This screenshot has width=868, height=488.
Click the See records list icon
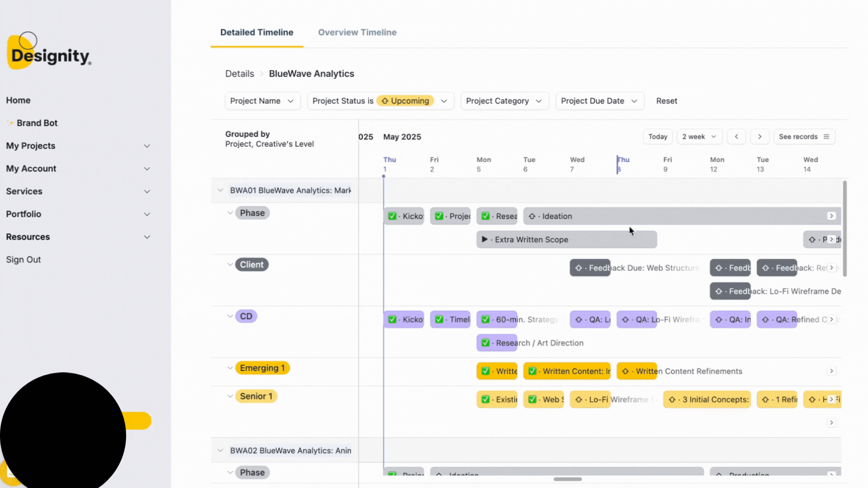tap(826, 136)
